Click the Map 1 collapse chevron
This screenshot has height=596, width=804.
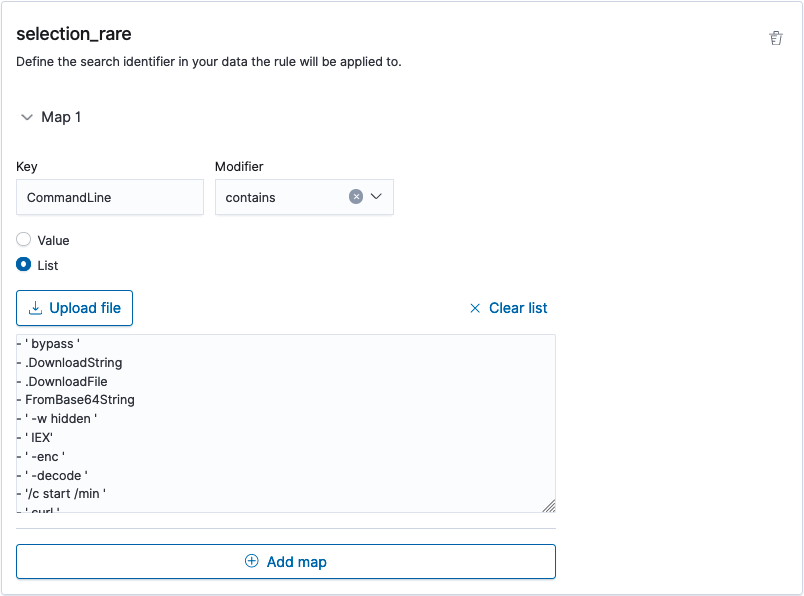[27, 117]
